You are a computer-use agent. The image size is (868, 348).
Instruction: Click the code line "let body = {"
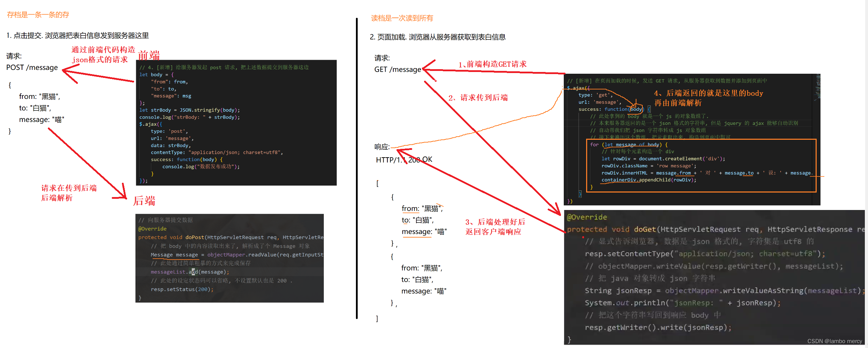pos(156,74)
